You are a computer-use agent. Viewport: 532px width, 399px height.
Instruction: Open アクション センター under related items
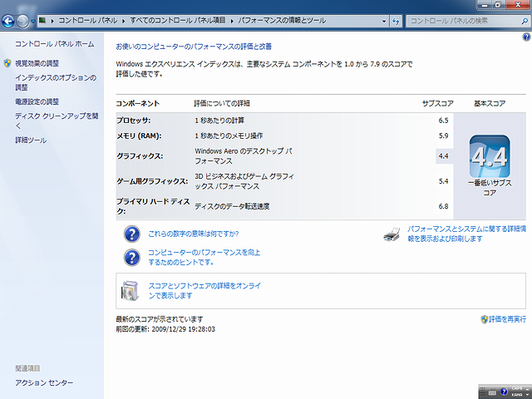[x=44, y=382]
